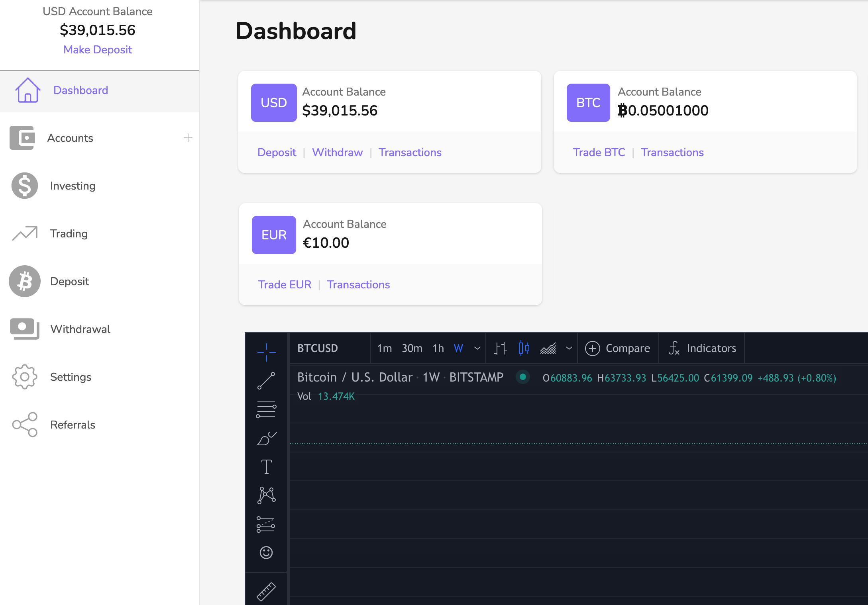Choose the brush drawing tool

click(266, 438)
